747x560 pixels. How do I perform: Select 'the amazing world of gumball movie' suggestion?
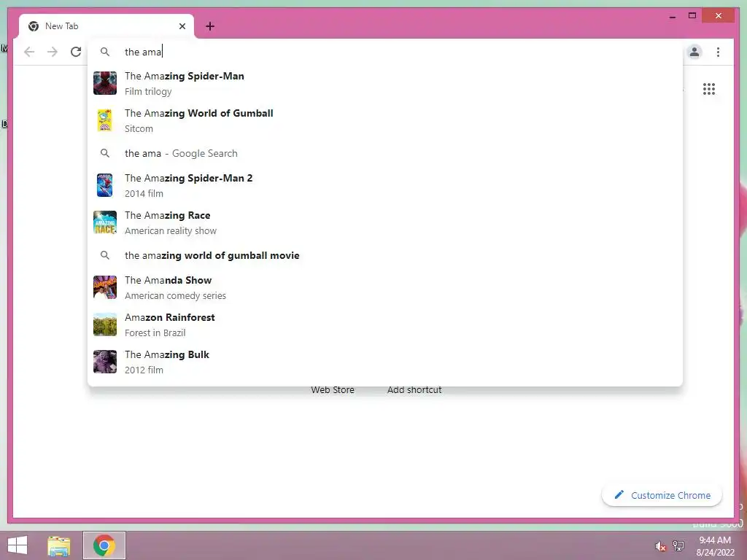click(x=385, y=255)
